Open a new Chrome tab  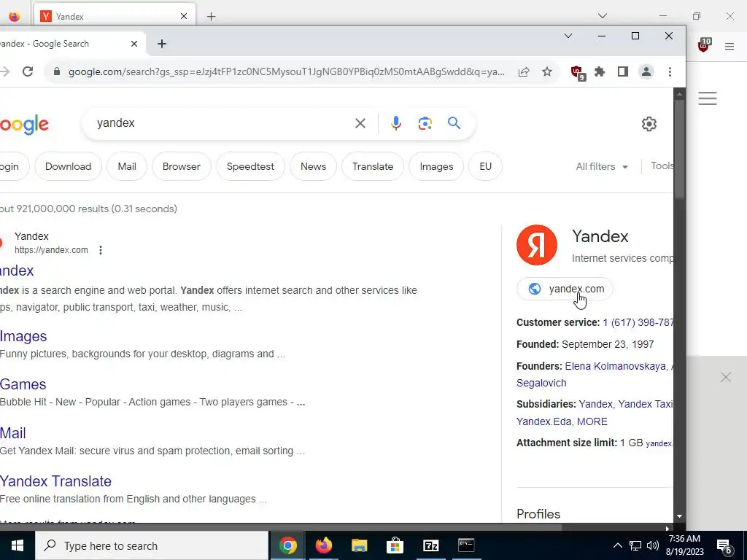pos(162,44)
